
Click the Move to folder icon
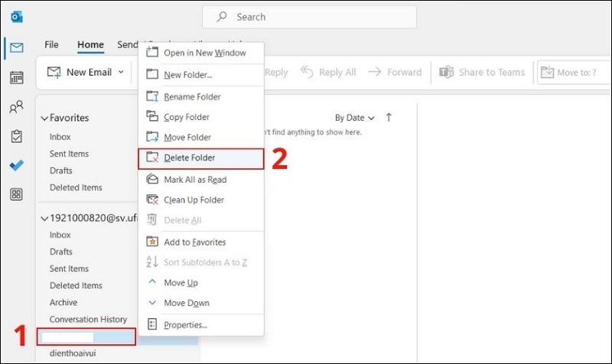547,72
